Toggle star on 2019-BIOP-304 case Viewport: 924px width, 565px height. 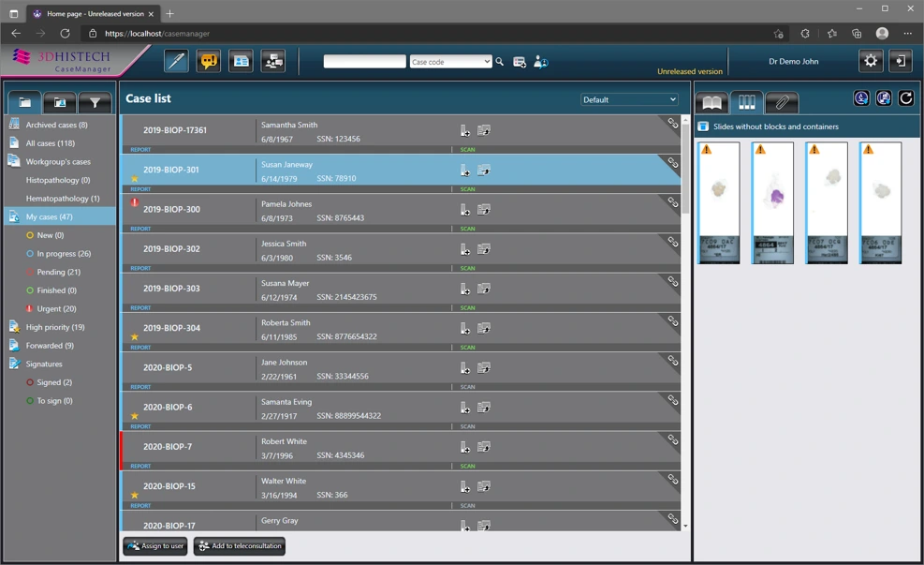[135, 336]
